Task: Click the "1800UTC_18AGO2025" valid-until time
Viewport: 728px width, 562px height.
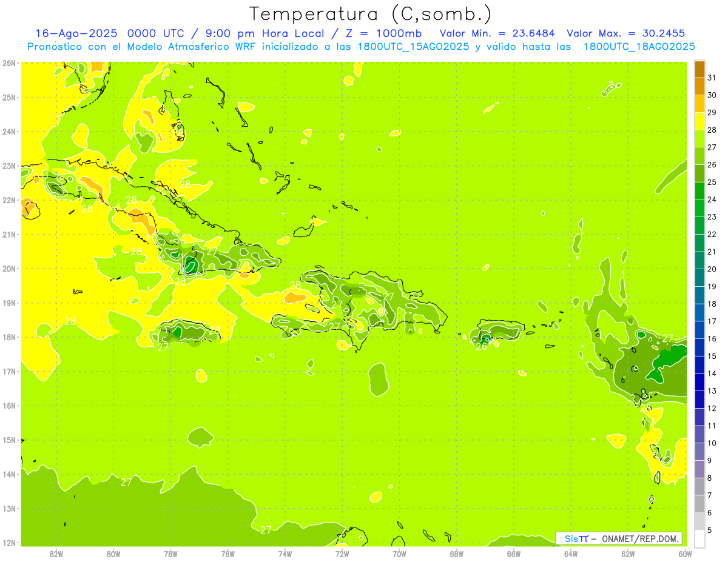Action: [639, 47]
